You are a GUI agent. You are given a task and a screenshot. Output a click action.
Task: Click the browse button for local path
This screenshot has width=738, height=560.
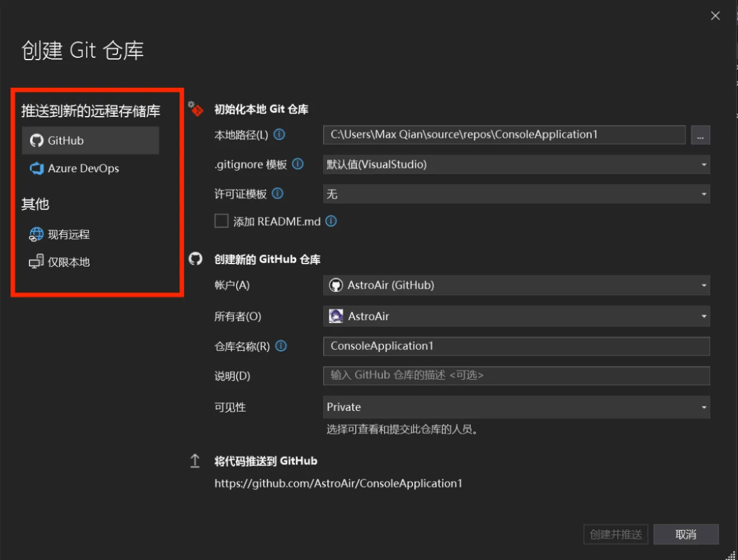tap(700, 135)
